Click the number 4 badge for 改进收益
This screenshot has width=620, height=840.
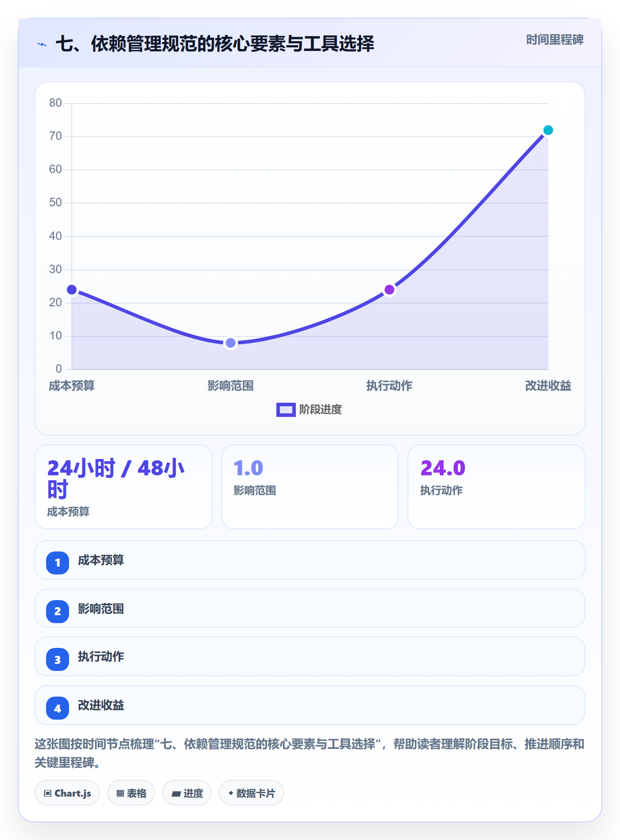coord(58,708)
